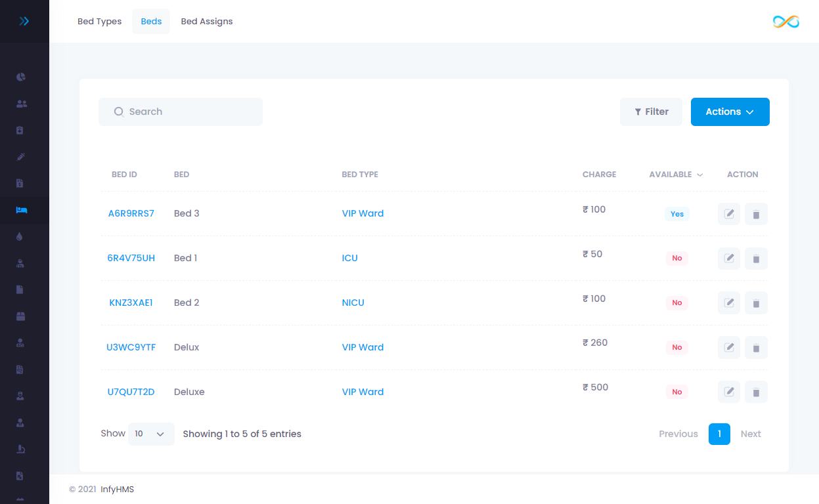Open the Show entries dropdown
This screenshot has width=819, height=504.
coord(151,434)
